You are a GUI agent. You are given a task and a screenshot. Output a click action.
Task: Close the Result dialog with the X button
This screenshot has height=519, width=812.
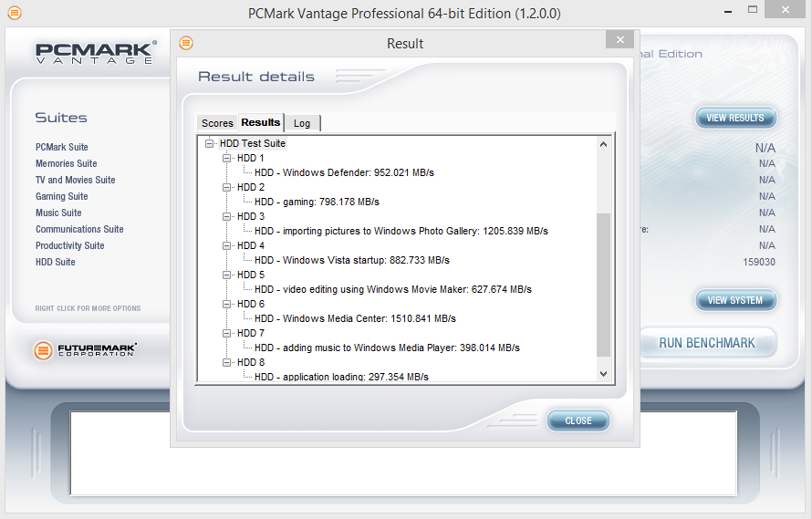point(619,39)
